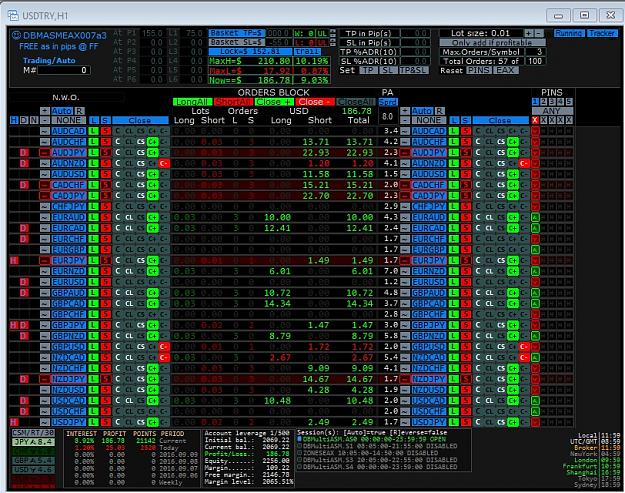Select PINS tab 2
Screen dimensions: 625x493
click(544, 102)
